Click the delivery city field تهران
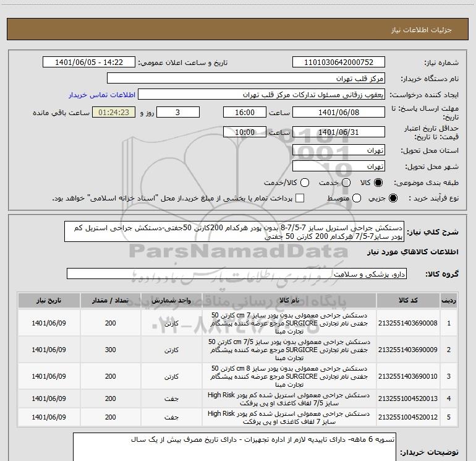The height and width of the screenshot is (461, 476). [339, 166]
